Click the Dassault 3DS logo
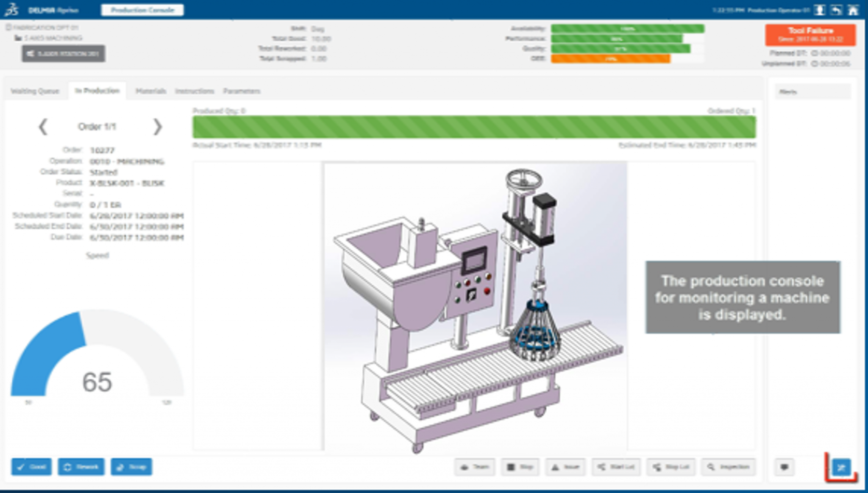 pos(11,10)
